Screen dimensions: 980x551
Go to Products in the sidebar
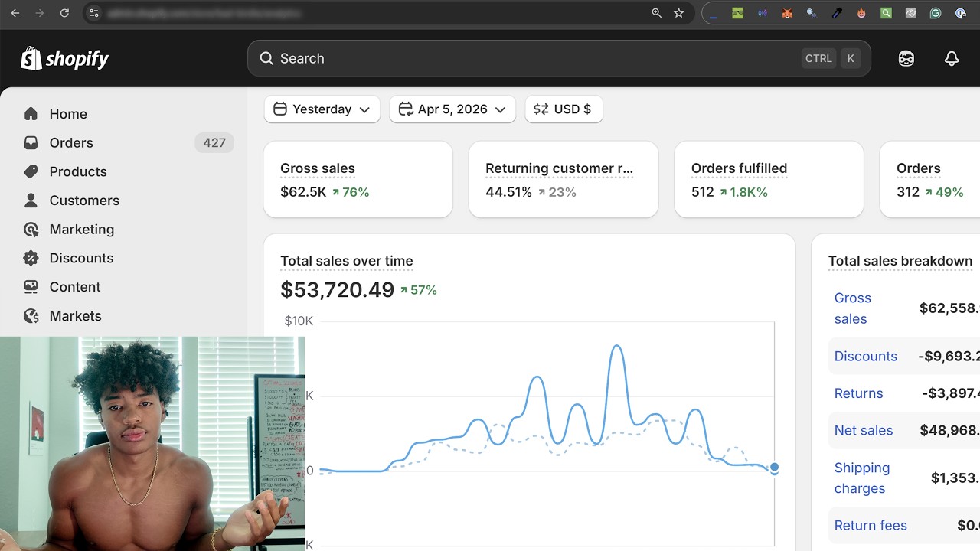point(78,171)
